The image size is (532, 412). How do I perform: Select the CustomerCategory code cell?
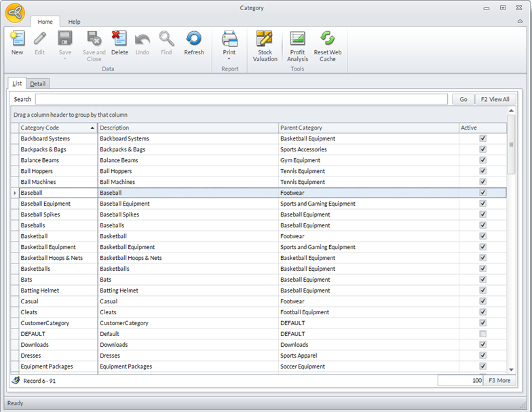(58, 323)
